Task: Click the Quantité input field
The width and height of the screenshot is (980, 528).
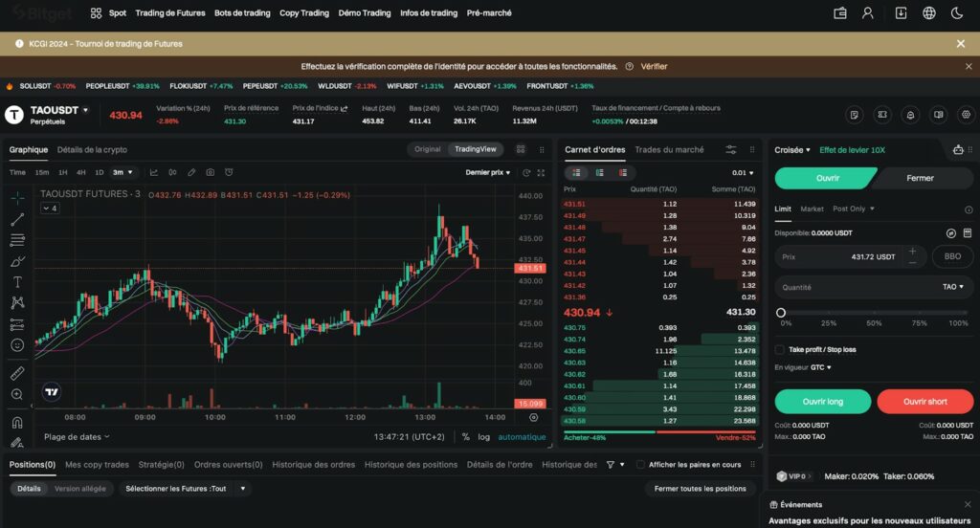Action: [874, 287]
